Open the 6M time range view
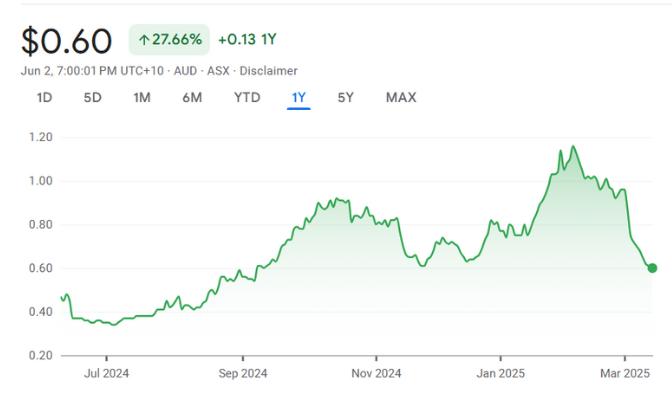This screenshot has width=672, height=400. 192,97
